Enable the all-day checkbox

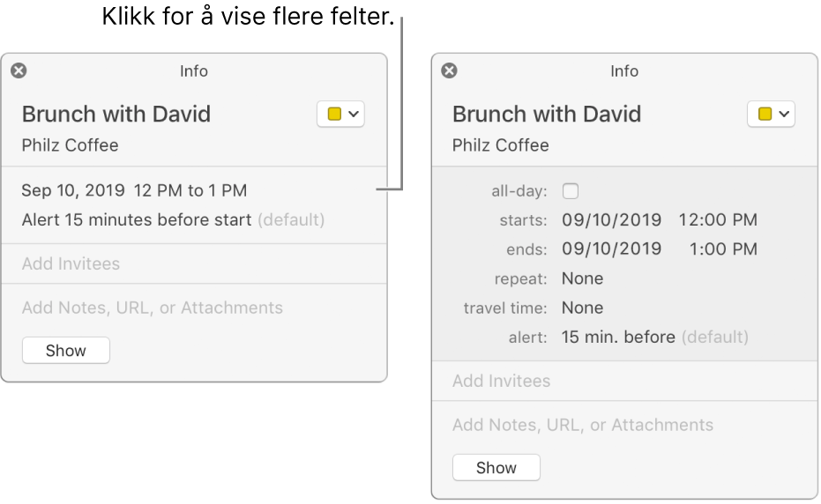tap(571, 191)
